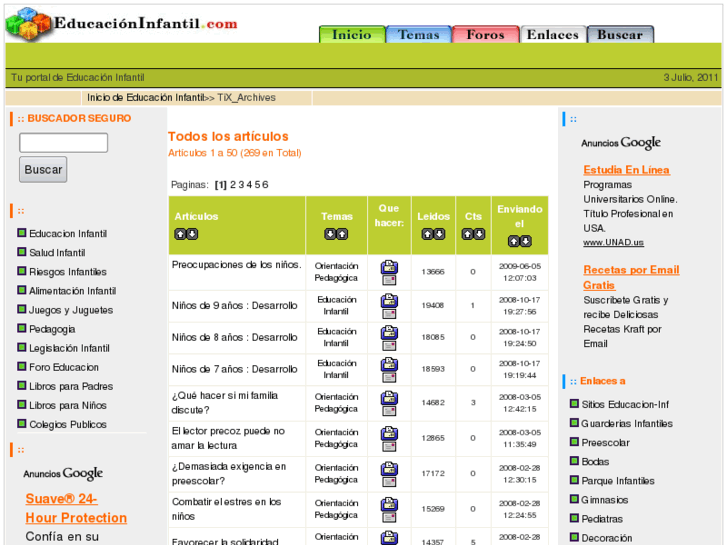Print article El lector precoz puede no amar

coord(389,433)
